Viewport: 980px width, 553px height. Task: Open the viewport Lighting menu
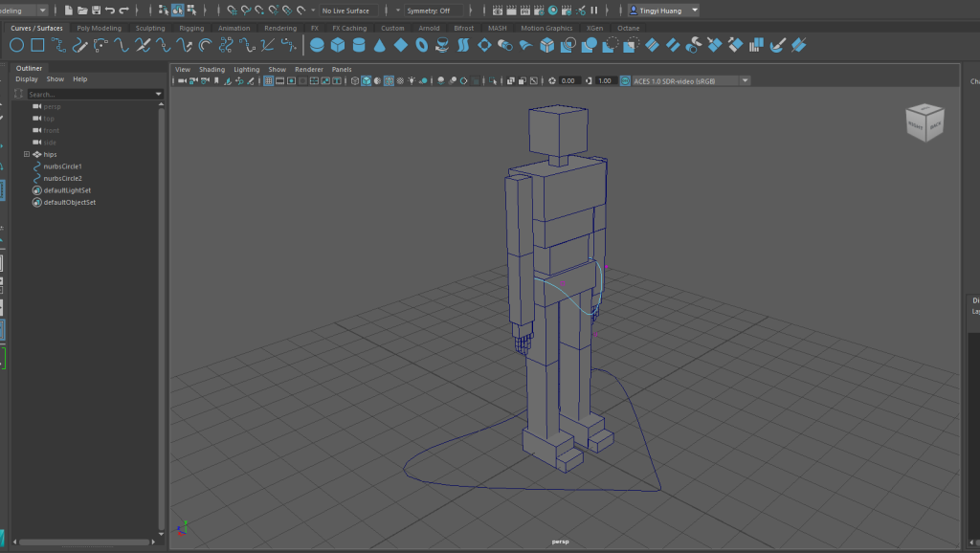(246, 69)
